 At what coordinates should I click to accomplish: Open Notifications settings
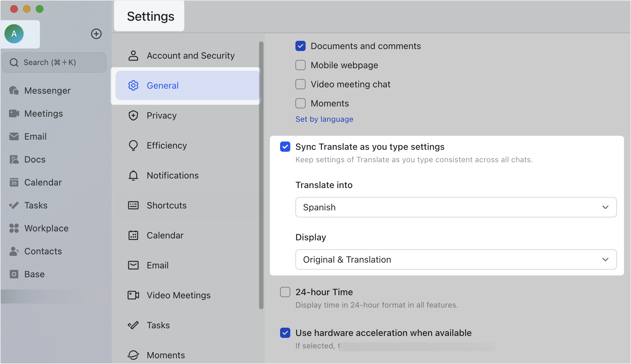[x=187, y=175]
